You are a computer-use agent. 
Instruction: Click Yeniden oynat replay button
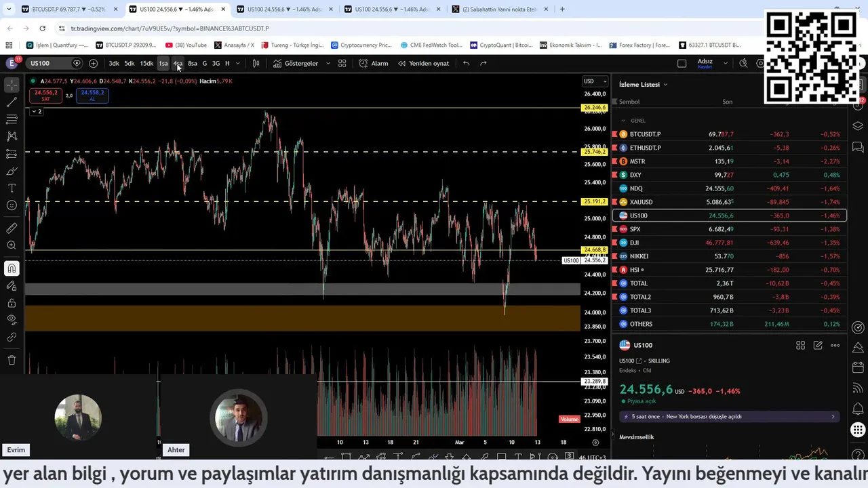[423, 63]
